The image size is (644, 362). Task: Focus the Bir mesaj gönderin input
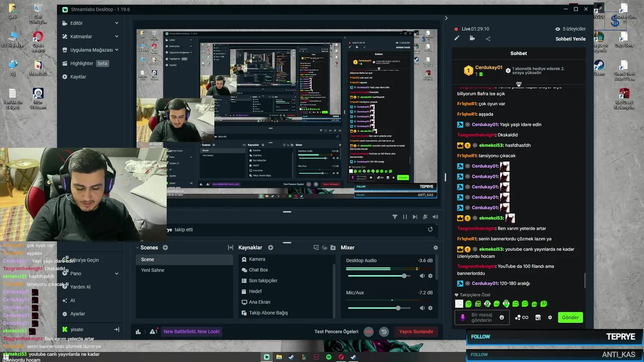pyautogui.click(x=481, y=318)
